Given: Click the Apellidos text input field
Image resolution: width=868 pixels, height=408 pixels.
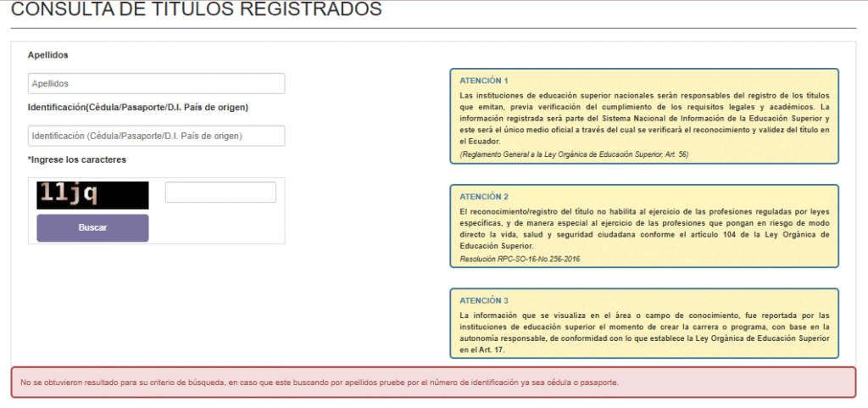Looking at the screenshot, I should click(x=156, y=84).
